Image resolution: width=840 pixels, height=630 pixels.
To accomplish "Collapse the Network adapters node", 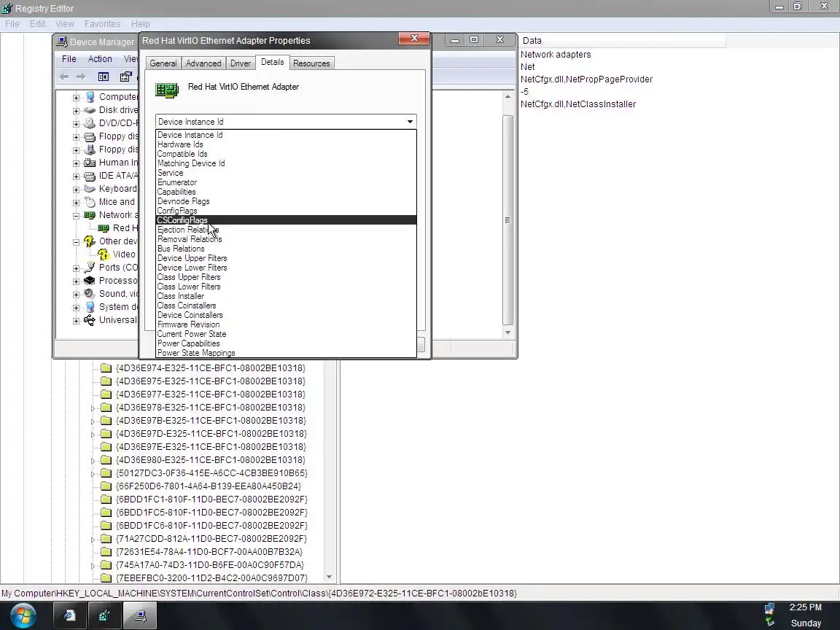I will [76, 216].
